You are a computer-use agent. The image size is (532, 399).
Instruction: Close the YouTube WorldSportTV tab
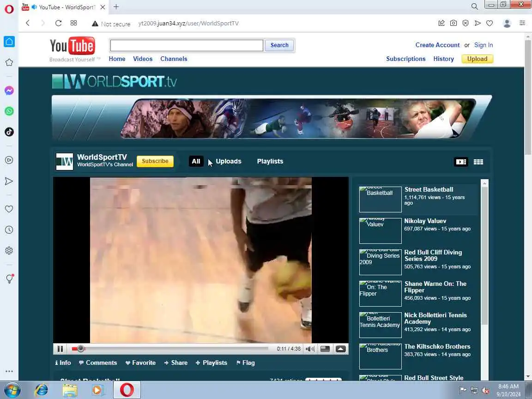(x=103, y=7)
